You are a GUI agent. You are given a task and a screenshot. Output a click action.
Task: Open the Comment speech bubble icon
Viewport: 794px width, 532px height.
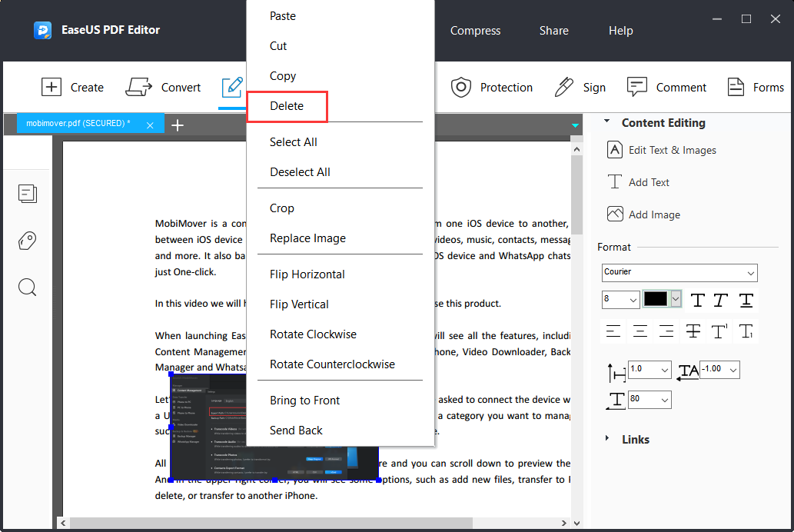click(636, 87)
